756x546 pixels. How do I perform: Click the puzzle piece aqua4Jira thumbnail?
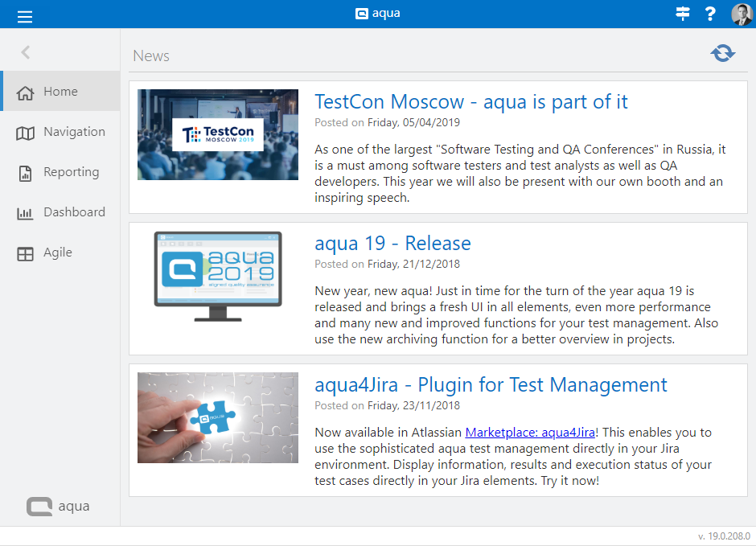[218, 417]
